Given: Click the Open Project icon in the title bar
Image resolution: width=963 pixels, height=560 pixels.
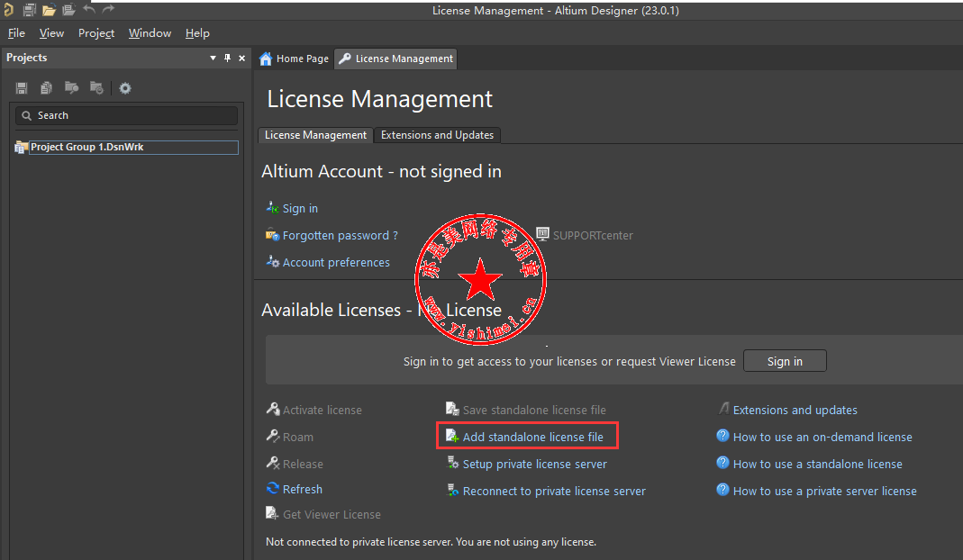Looking at the screenshot, I should point(68,10).
